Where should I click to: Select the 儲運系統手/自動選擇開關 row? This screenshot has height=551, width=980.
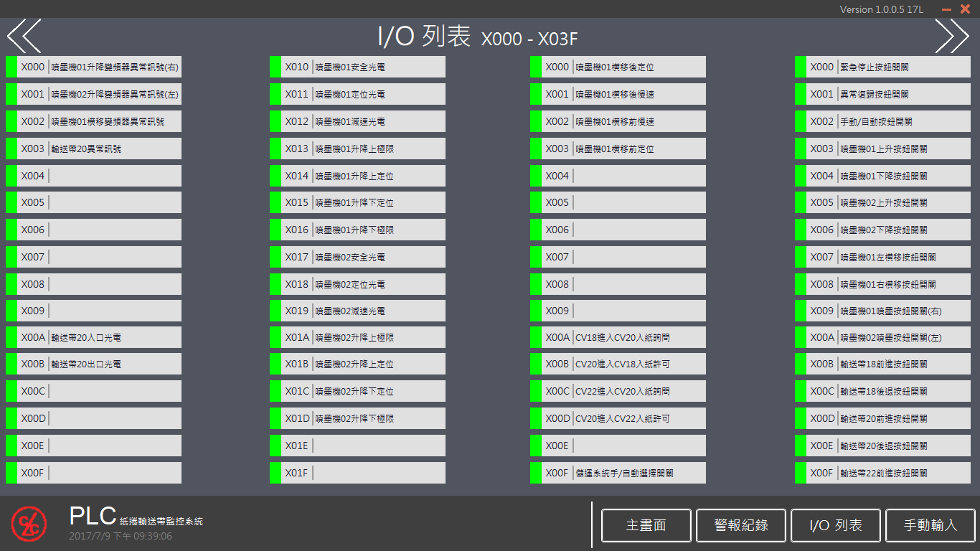point(623,473)
